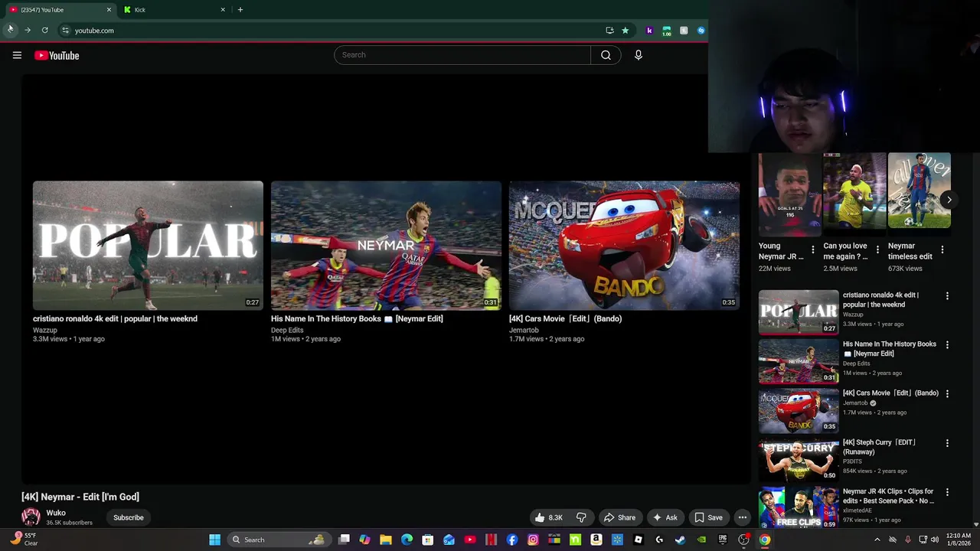
Task: Play the cristiano ronaldo 4k edit endscreen thumbnail
Action: tap(148, 245)
